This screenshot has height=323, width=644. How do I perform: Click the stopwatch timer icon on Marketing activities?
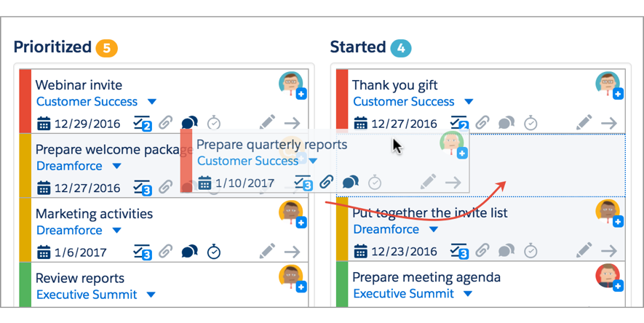[214, 252]
